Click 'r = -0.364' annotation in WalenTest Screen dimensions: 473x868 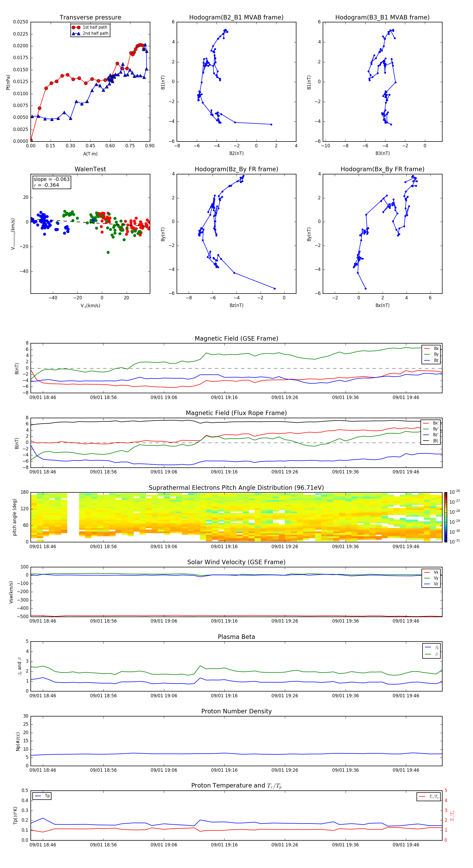pyautogui.click(x=47, y=185)
